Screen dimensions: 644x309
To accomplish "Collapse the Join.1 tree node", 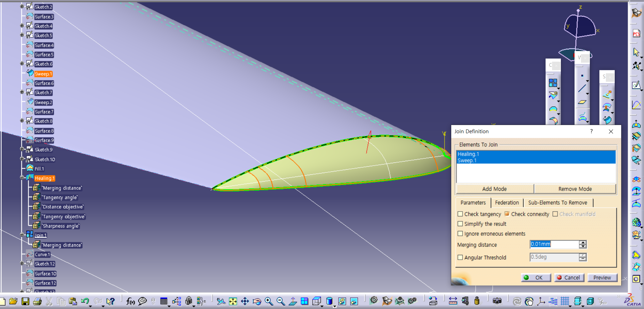I will [x=22, y=234].
